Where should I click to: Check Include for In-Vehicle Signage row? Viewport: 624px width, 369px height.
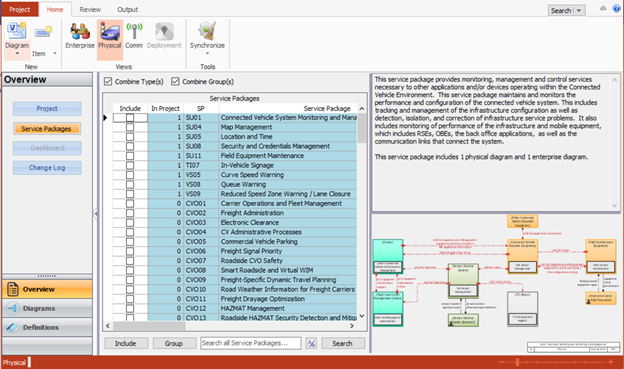(x=130, y=166)
